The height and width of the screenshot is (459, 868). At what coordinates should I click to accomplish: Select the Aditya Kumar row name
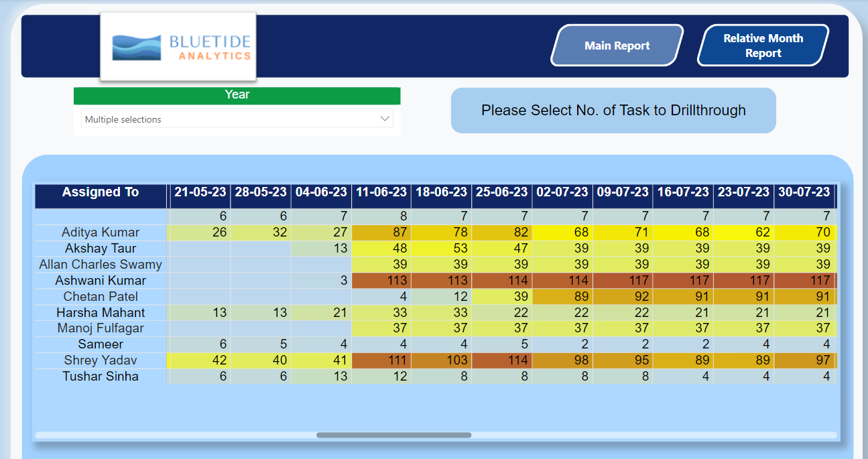pos(101,233)
